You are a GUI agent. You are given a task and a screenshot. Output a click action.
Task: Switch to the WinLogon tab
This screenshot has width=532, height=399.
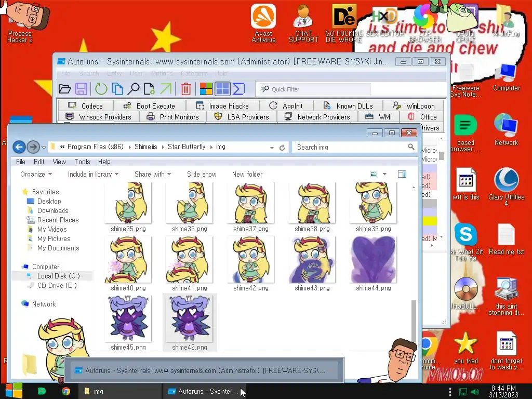click(413, 106)
